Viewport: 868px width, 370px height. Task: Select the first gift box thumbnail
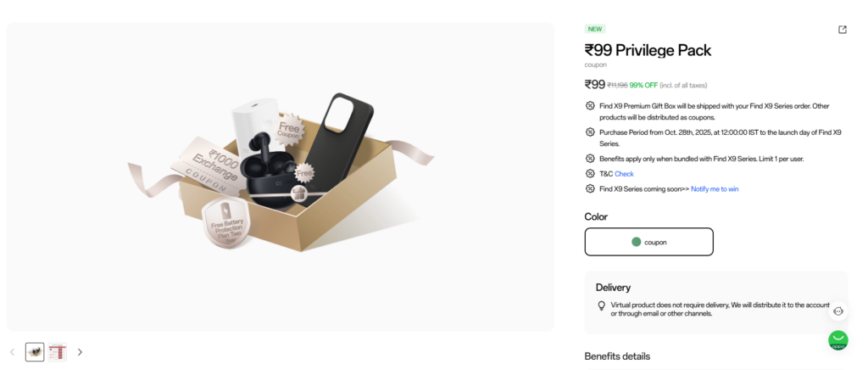[x=35, y=352]
